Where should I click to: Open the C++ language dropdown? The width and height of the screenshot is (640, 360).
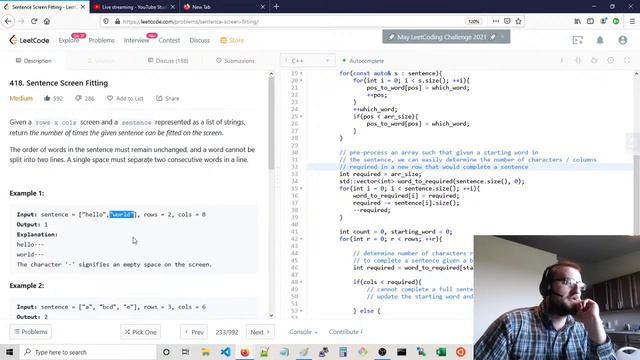click(x=308, y=60)
